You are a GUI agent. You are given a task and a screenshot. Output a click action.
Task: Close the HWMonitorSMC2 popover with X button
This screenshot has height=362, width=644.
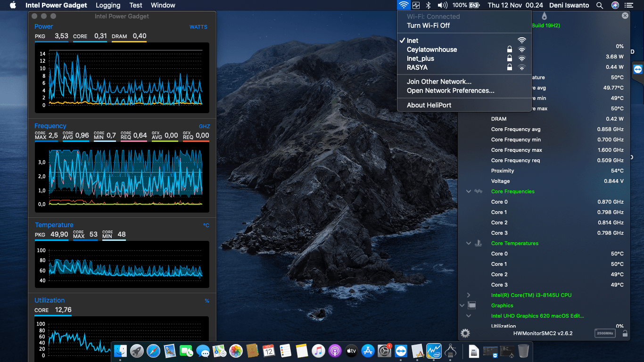[x=625, y=16]
